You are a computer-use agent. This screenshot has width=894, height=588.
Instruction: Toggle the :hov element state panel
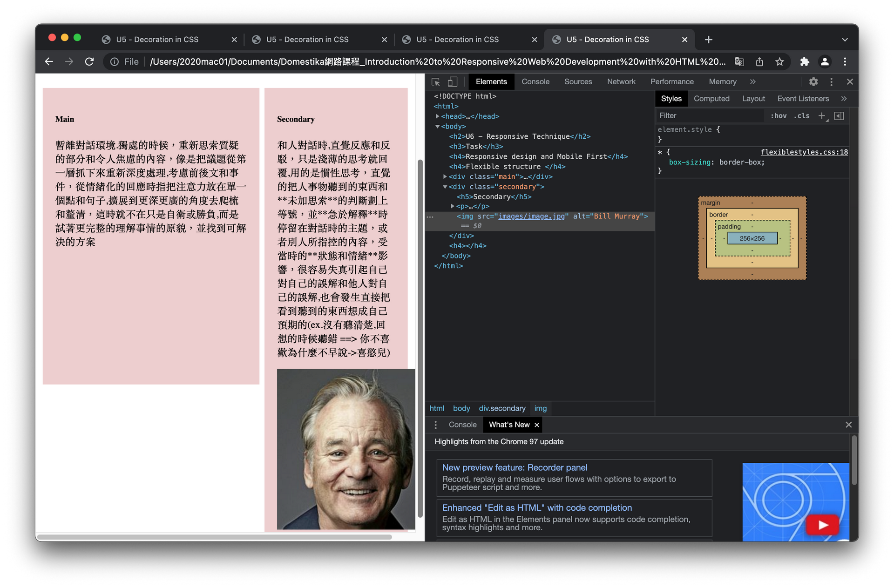pyautogui.click(x=778, y=116)
